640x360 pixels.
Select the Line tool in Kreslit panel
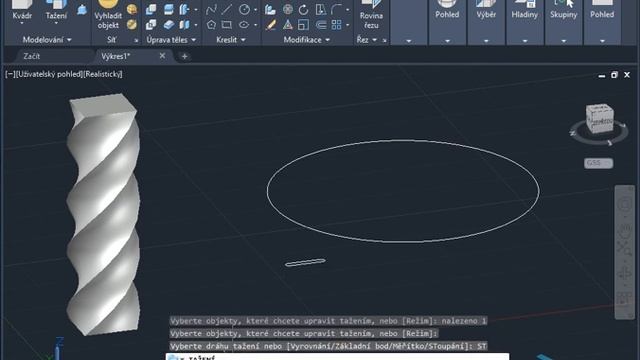coord(227,9)
